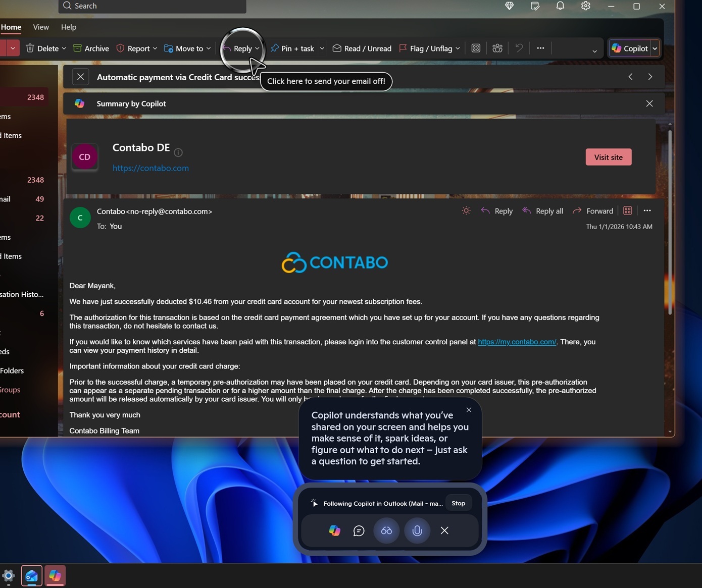Screen dimensions: 702x588
Task: Expand the Copilot button chevron
Action: coord(655,48)
